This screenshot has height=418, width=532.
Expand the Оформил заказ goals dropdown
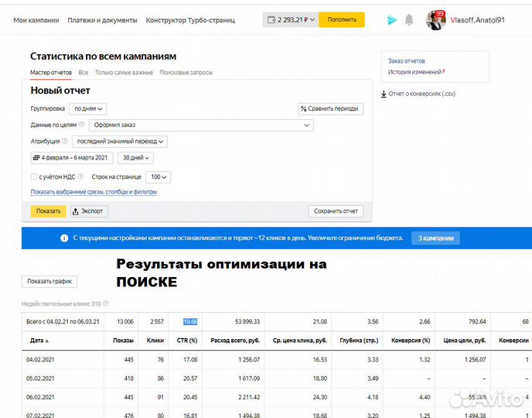(x=201, y=125)
